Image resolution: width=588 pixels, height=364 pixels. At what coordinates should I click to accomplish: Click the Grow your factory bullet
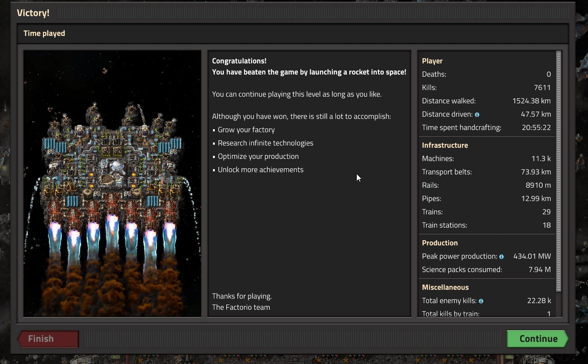pos(246,130)
